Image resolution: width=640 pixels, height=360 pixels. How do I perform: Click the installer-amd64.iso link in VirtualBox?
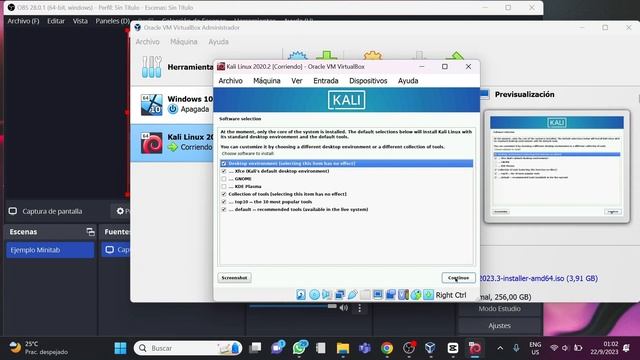(538, 278)
